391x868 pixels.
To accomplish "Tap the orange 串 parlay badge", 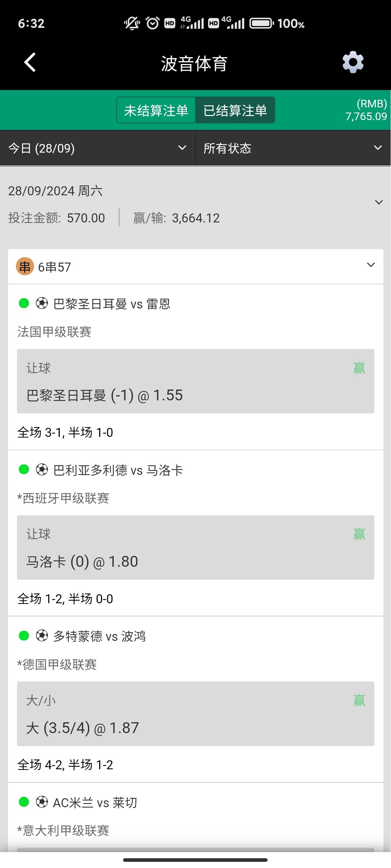I will point(25,267).
